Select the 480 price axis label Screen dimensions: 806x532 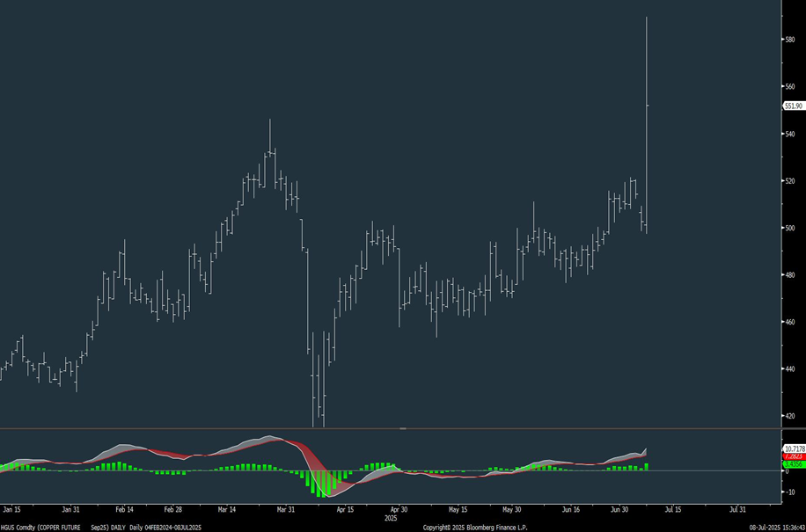(x=790, y=274)
